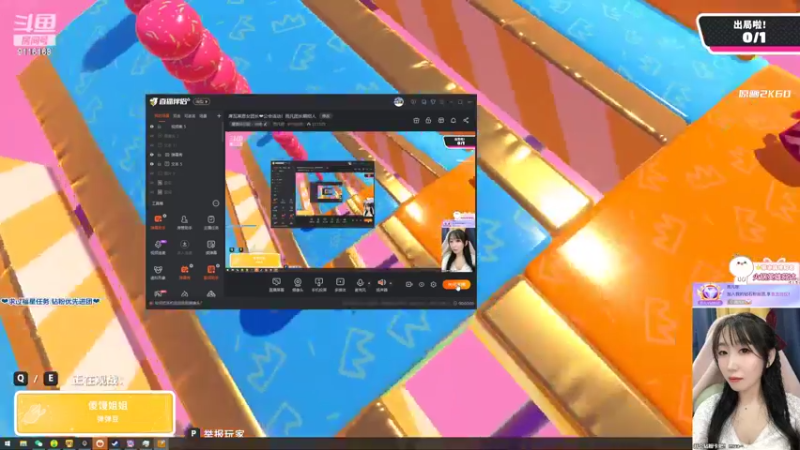800x450 pixels.
Task: Click the bear-face toolbox icon
Action: (158, 269)
